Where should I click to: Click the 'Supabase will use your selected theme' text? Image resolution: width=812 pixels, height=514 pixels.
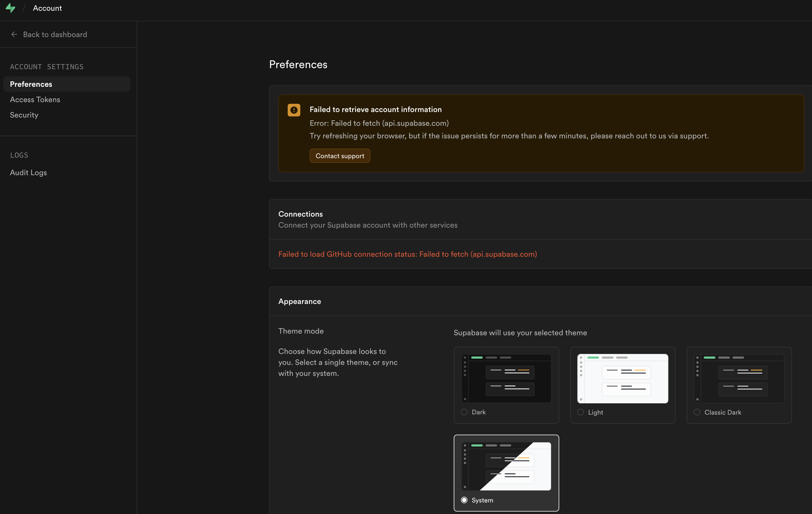coord(520,333)
